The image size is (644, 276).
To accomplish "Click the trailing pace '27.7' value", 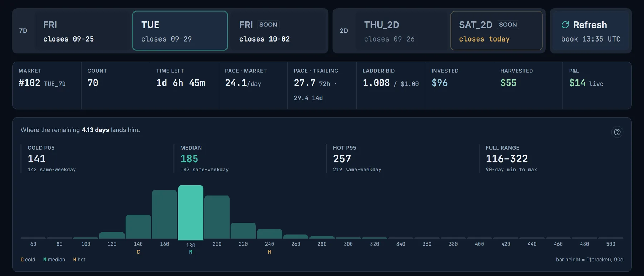I will point(304,83).
